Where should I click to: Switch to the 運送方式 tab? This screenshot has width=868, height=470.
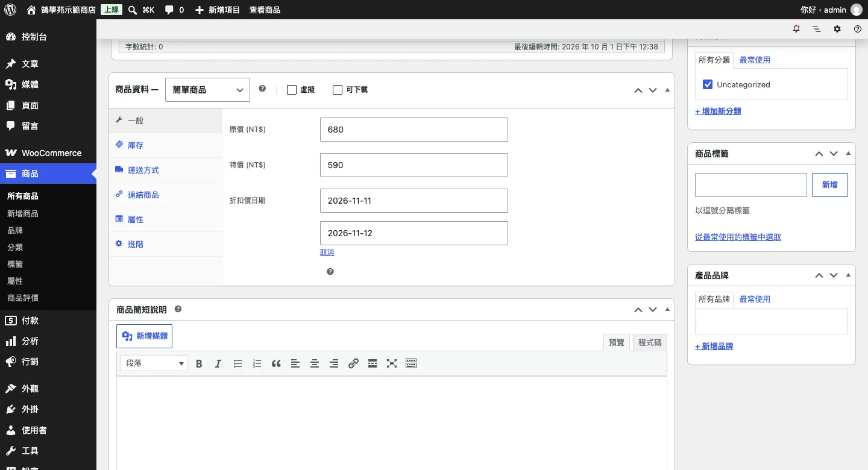point(166,170)
